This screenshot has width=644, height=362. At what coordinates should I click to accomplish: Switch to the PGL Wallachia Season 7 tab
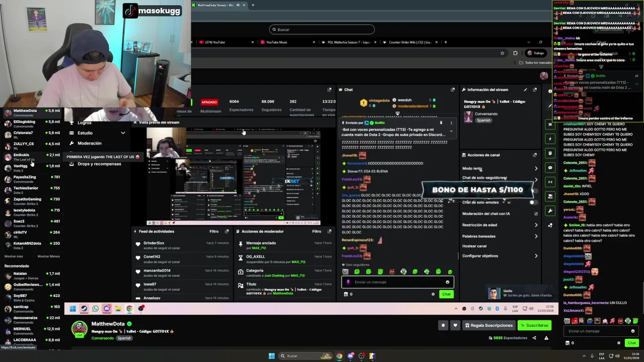pyautogui.click(x=349, y=42)
